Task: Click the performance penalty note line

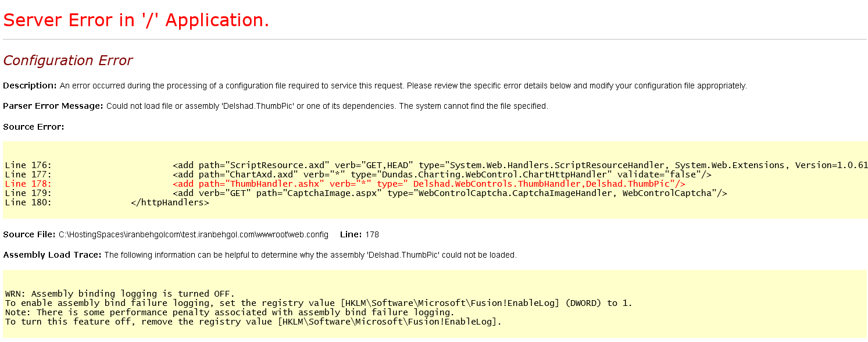Action: [x=230, y=312]
